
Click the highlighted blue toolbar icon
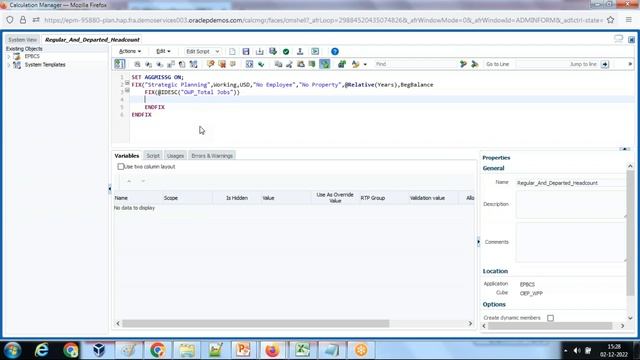click(324, 64)
